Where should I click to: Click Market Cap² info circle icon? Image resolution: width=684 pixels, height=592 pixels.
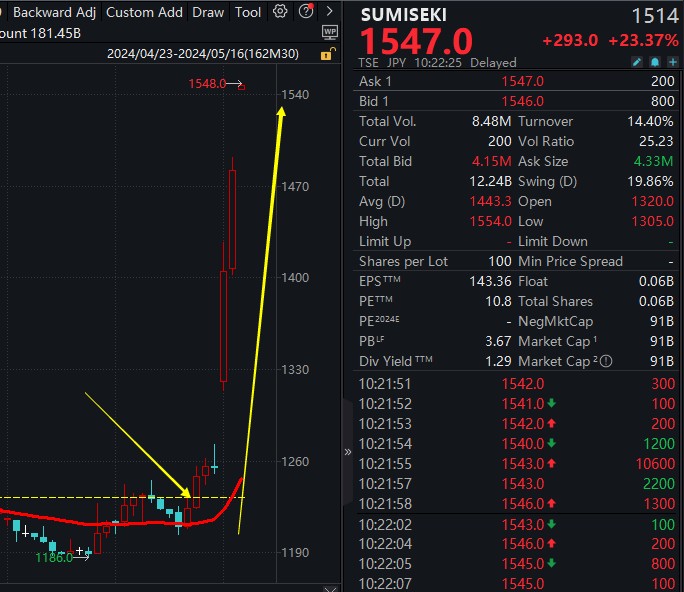pos(606,361)
